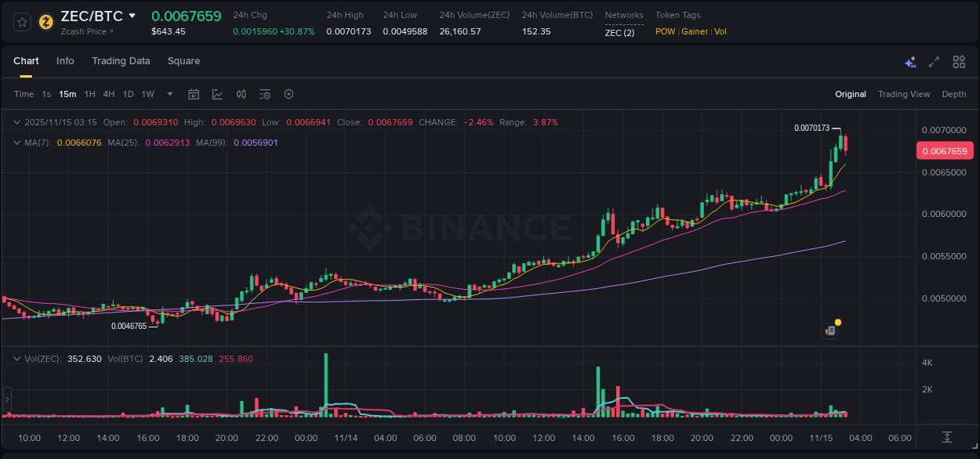The image size is (980, 459).
Task: Select the 15m timeframe button
Action: (x=67, y=94)
